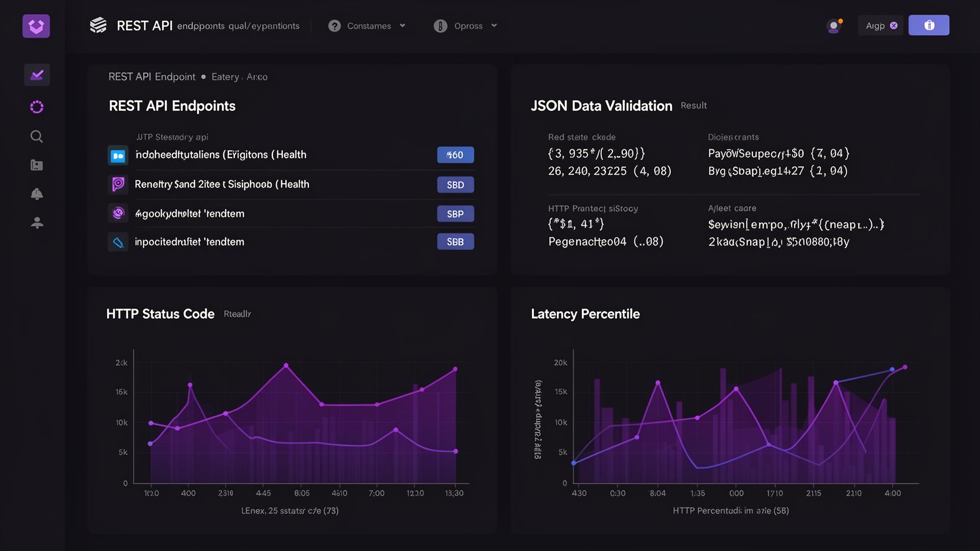Open the user profile sidebar icon
This screenshot has height=551, width=980.
(37, 222)
